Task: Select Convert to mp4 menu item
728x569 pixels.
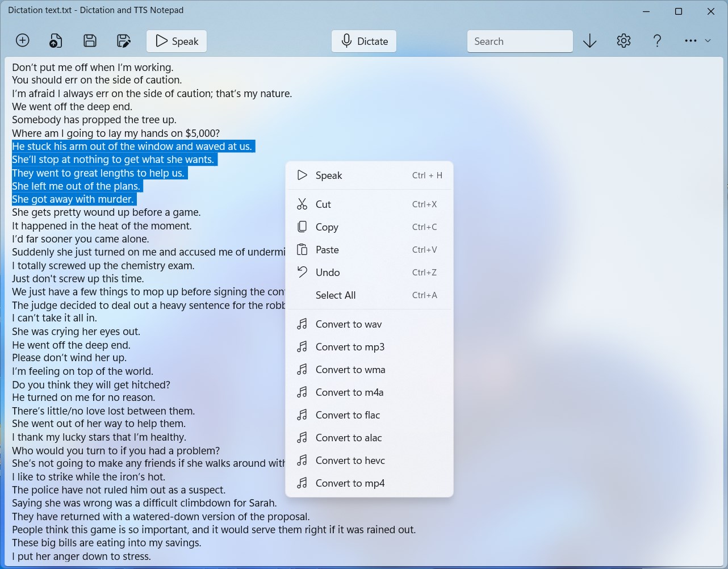Action: [x=369, y=483]
